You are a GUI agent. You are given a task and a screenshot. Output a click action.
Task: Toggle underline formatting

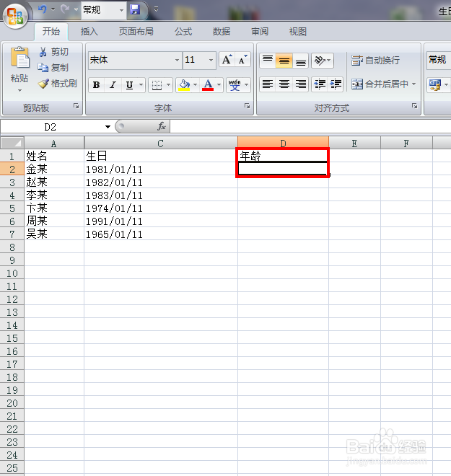tap(129, 85)
